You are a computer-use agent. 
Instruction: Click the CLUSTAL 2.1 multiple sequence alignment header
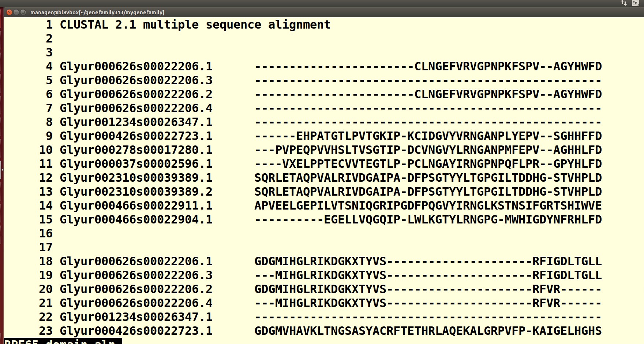coord(195,25)
